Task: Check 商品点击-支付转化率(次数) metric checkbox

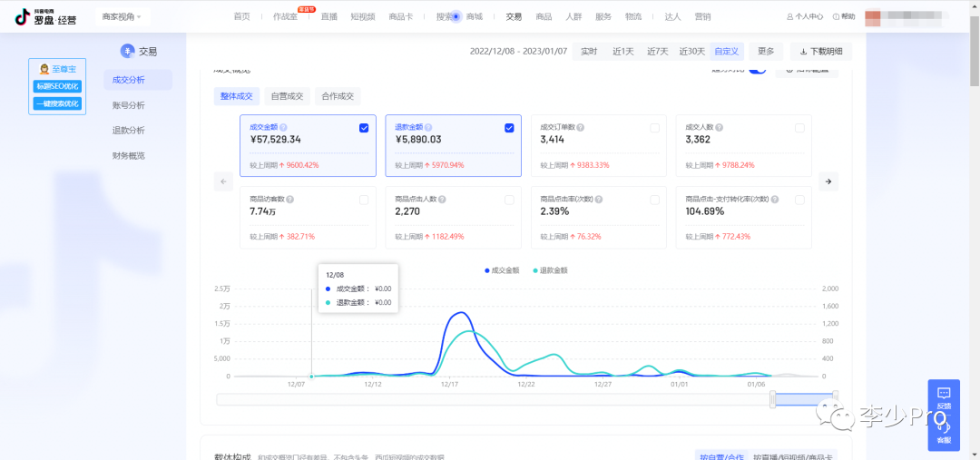Action: tap(799, 200)
